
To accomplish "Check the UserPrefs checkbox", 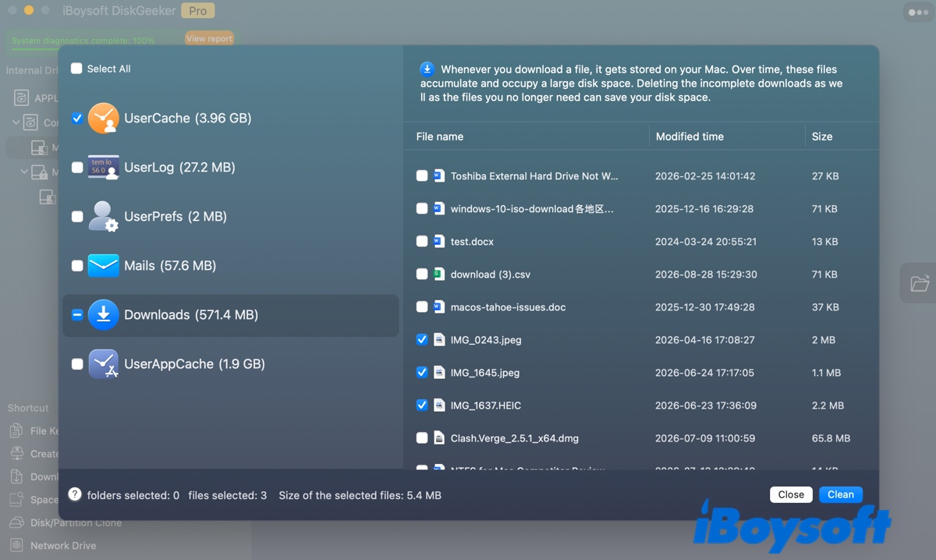I will pyautogui.click(x=77, y=217).
